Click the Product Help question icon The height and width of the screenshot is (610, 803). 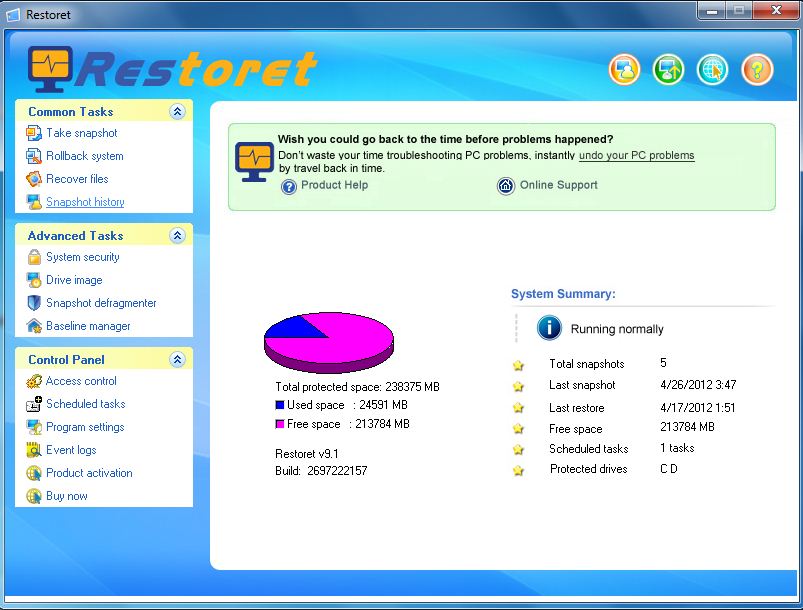point(289,187)
